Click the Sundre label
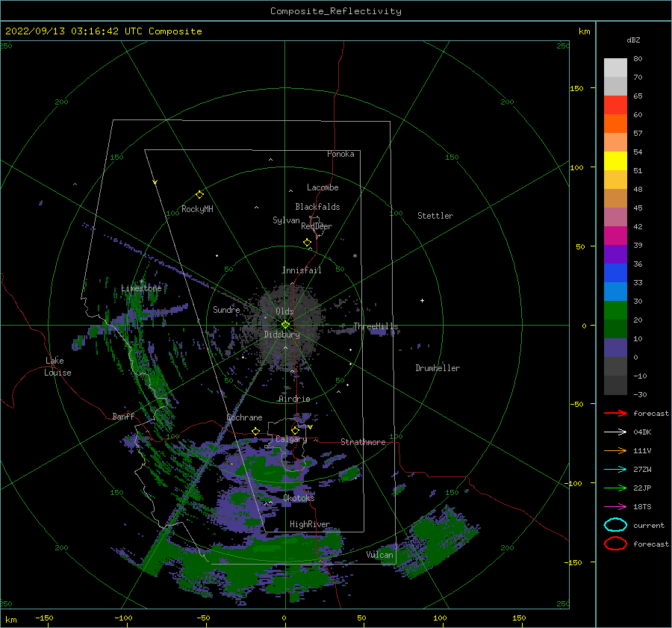Viewport: 672px width, 628px height. pos(226,309)
